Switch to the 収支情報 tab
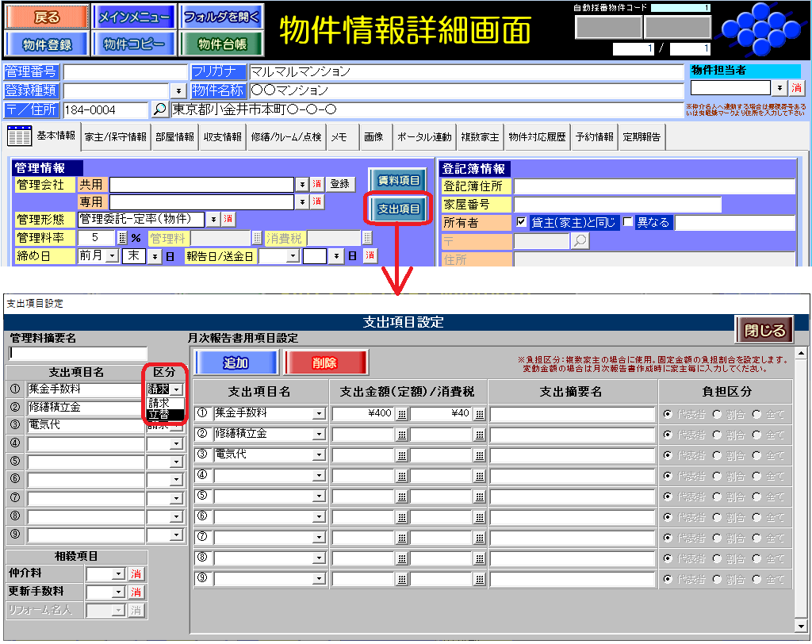Viewport: 812px width, 644px height. point(221,137)
